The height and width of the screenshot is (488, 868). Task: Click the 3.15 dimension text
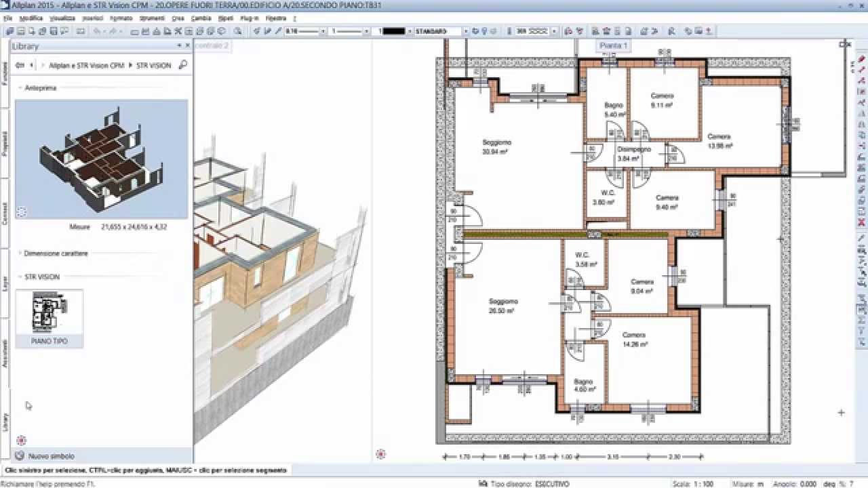click(612, 457)
